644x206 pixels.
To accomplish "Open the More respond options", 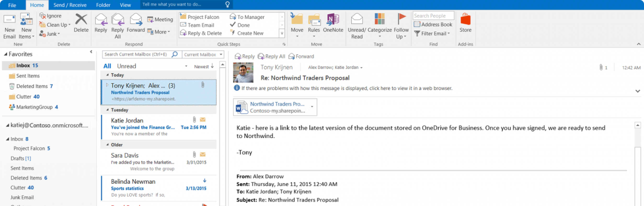I will click(x=159, y=32).
